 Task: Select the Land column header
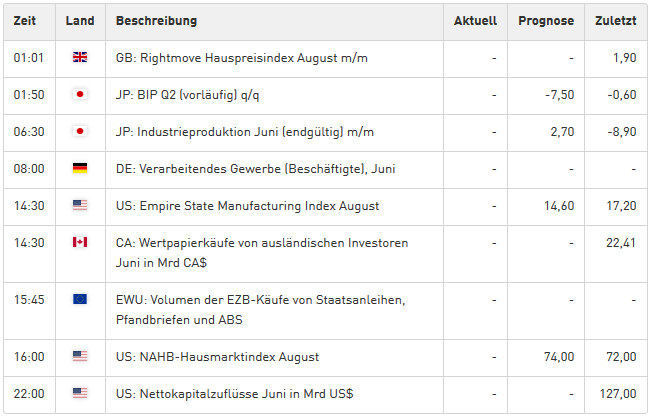point(80,21)
